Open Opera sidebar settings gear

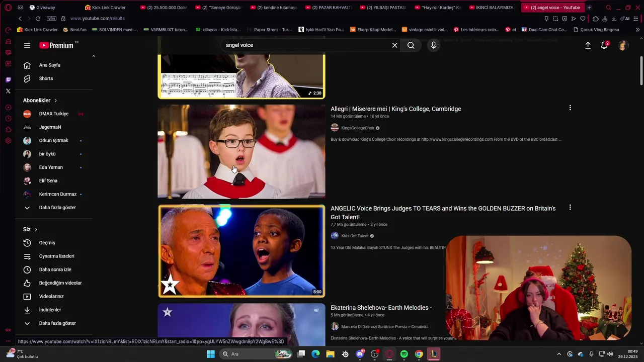(x=8, y=141)
